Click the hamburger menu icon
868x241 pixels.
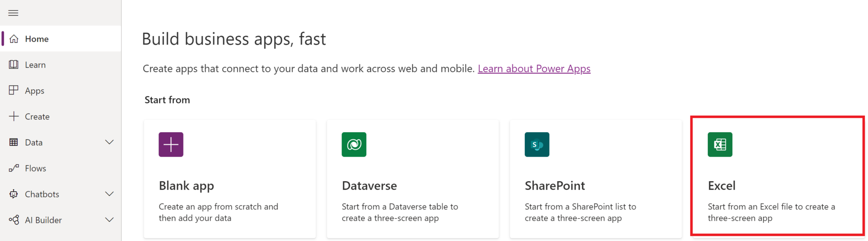coord(13,13)
